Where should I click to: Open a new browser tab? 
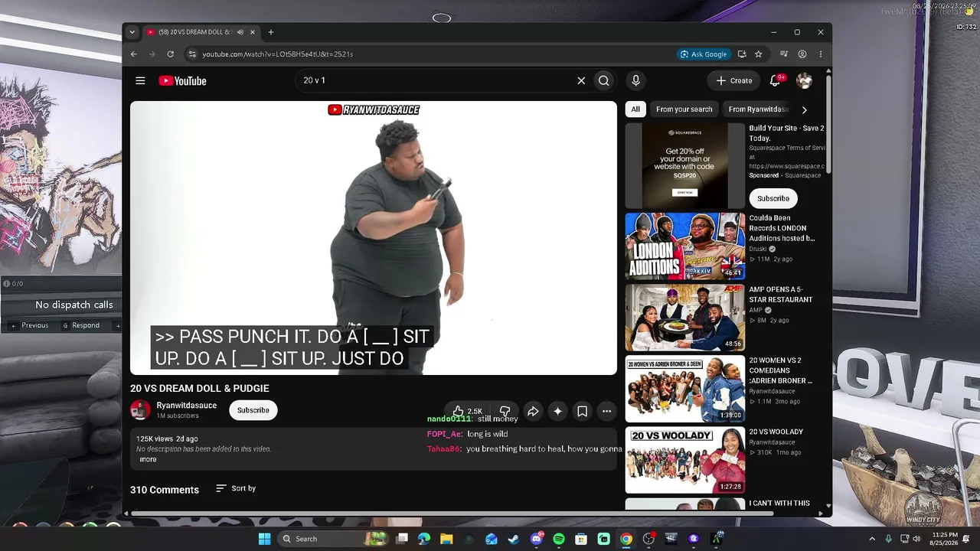pyautogui.click(x=271, y=32)
